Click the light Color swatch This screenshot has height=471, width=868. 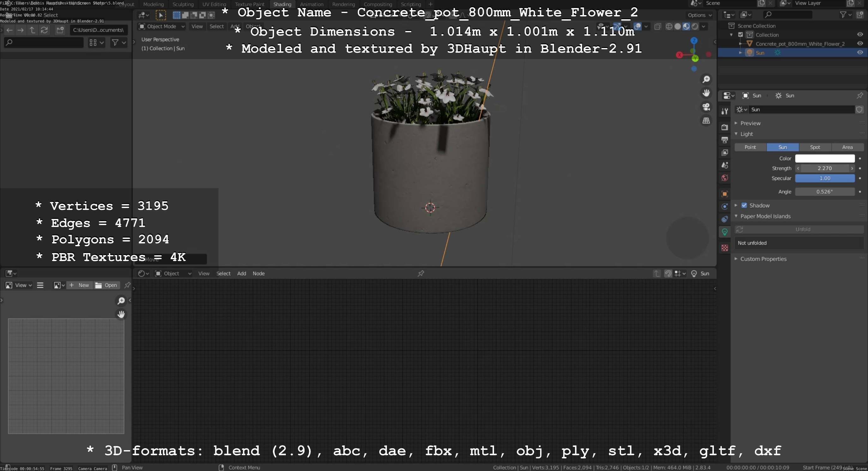click(x=824, y=158)
